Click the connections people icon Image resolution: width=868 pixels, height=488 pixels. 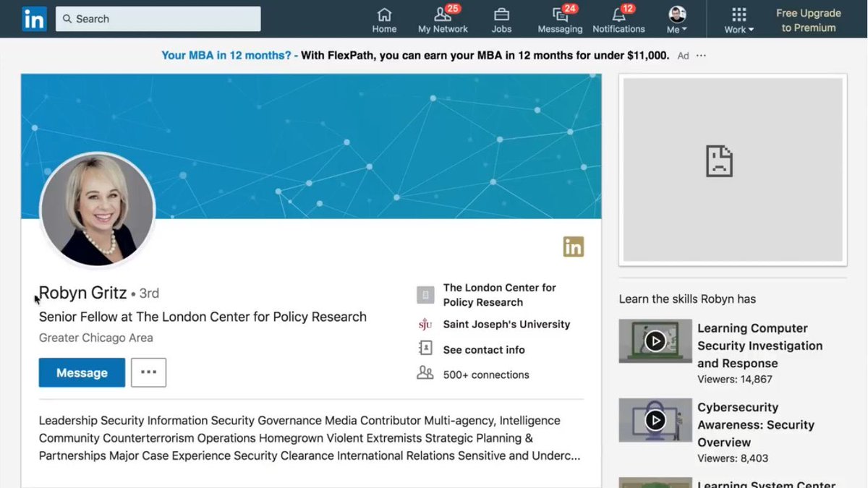tap(425, 373)
